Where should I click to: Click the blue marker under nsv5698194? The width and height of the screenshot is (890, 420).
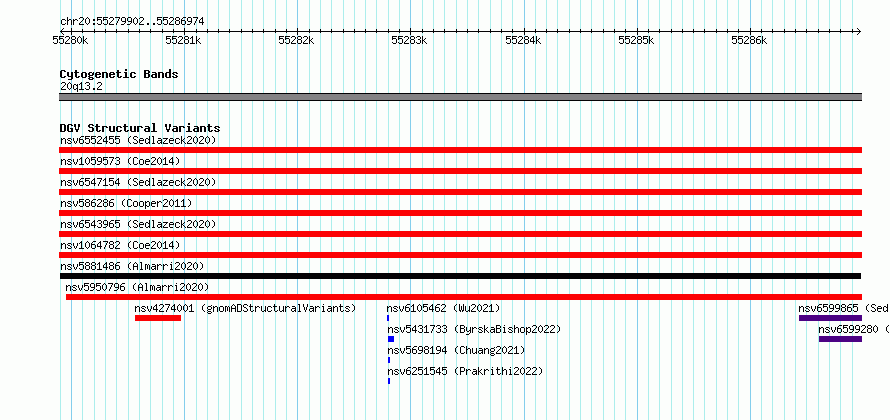(389, 360)
